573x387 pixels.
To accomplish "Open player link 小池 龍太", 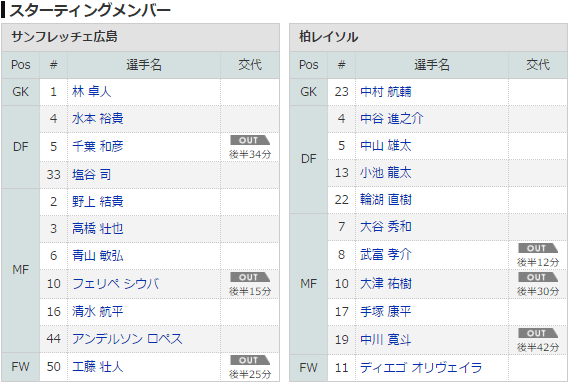I will pyautogui.click(x=386, y=173).
